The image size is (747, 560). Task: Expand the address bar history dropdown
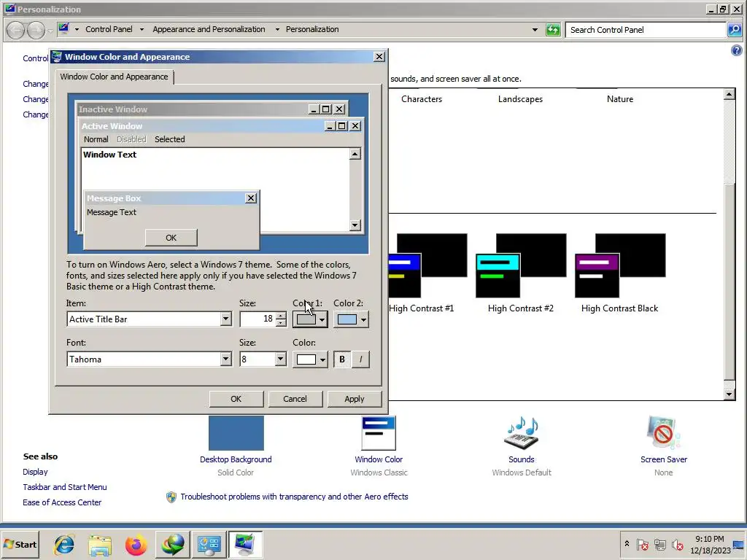[535, 29]
